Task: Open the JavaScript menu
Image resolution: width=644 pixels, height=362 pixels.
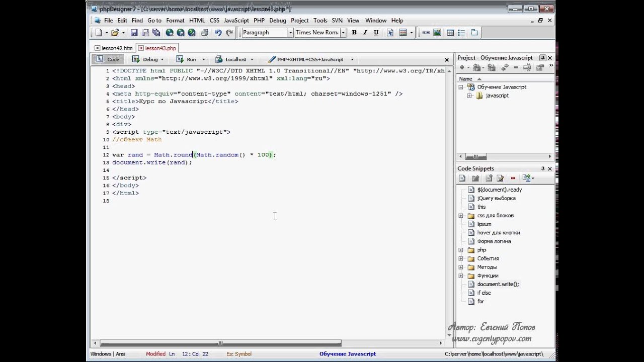Action: [x=236, y=21]
